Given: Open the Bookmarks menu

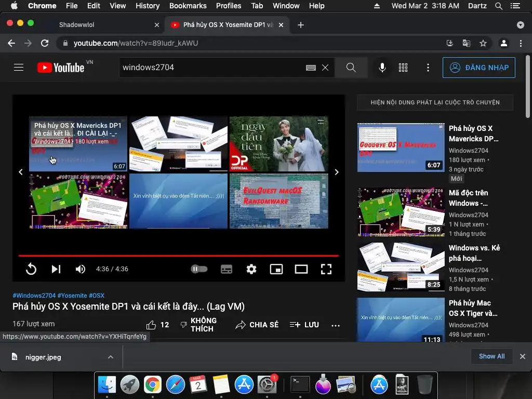Looking at the screenshot, I should (188, 6).
